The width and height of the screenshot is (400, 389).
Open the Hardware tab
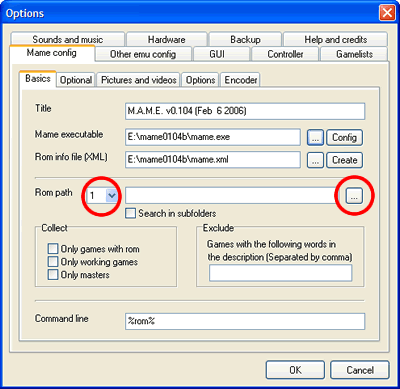point(167,39)
